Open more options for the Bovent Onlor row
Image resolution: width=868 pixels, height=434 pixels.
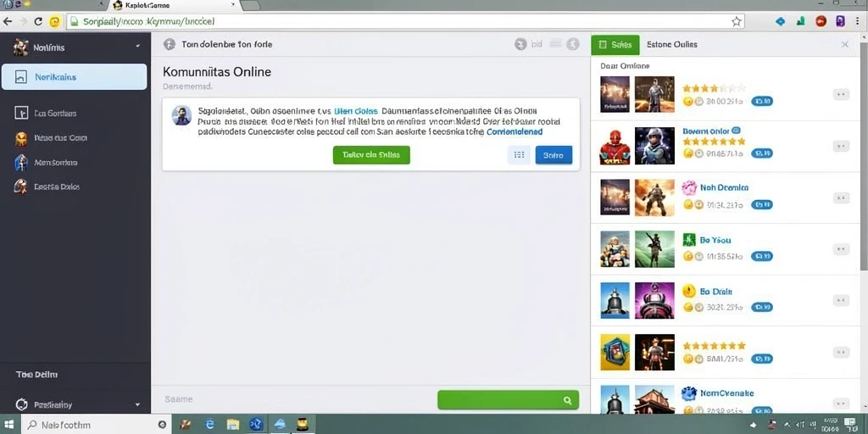tap(842, 146)
